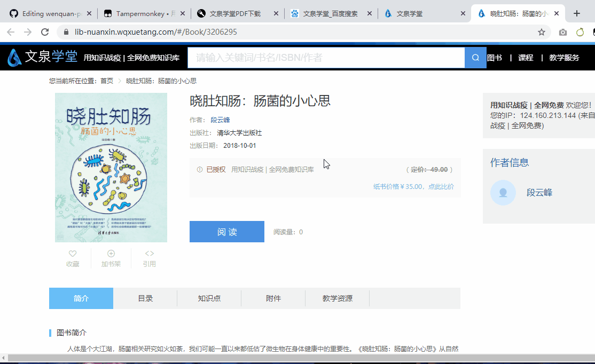The width and height of the screenshot is (595, 364).
Task: Close the Tampermonkey tab
Action: click(183, 14)
